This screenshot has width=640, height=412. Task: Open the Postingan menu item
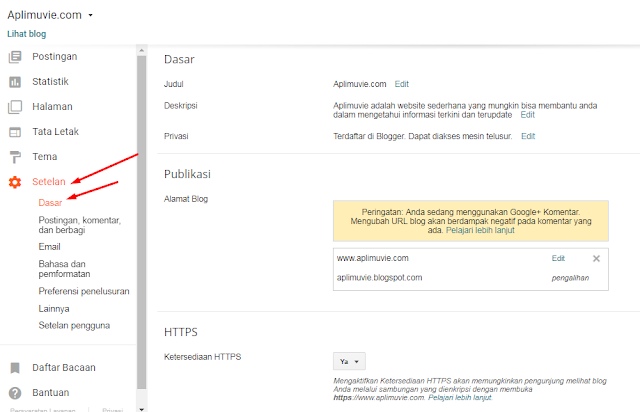(x=55, y=56)
